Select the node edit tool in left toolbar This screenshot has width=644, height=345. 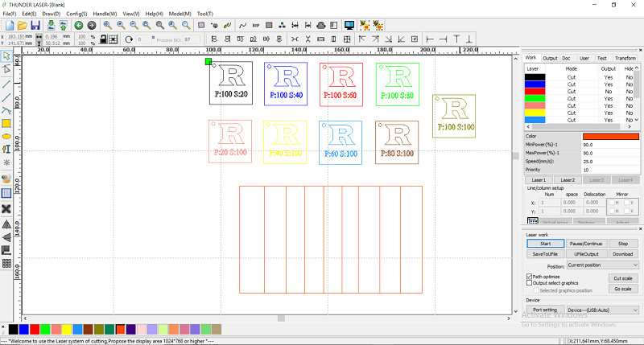point(6,69)
